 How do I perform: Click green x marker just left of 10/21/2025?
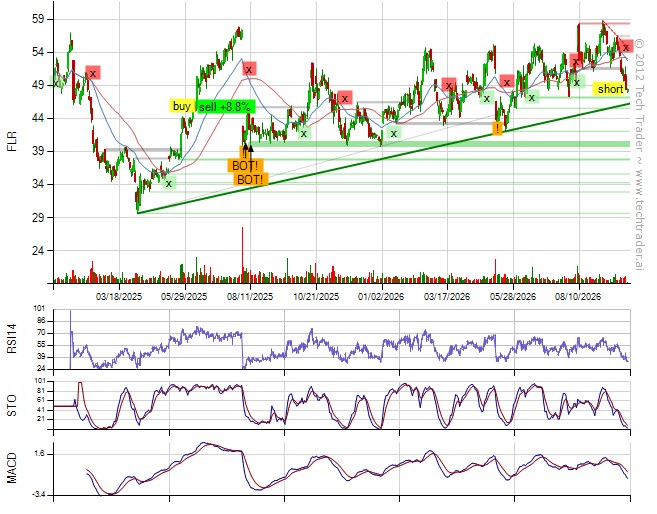click(x=304, y=133)
